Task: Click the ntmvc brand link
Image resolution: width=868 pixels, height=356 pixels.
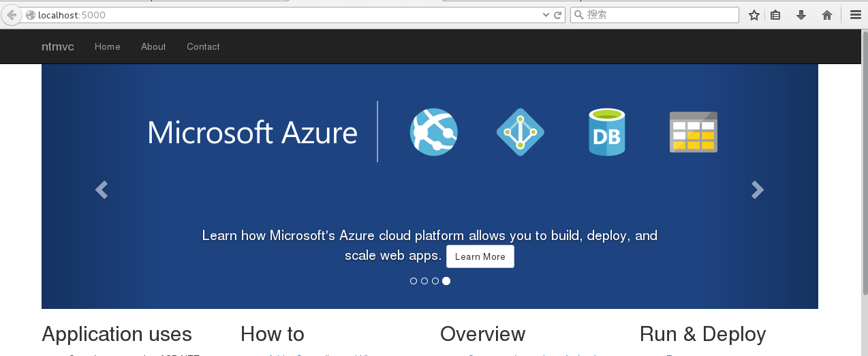Action: pos(58,46)
